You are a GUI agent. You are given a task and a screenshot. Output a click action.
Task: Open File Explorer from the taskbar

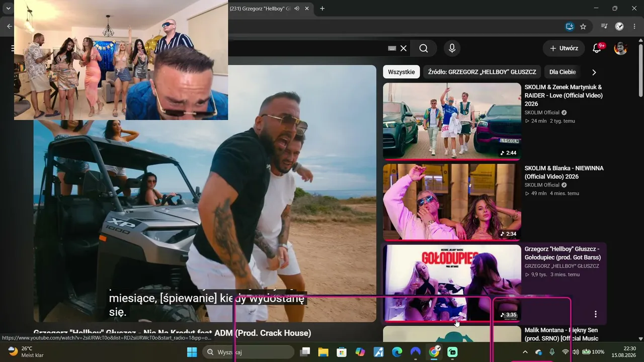tap(323, 352)
